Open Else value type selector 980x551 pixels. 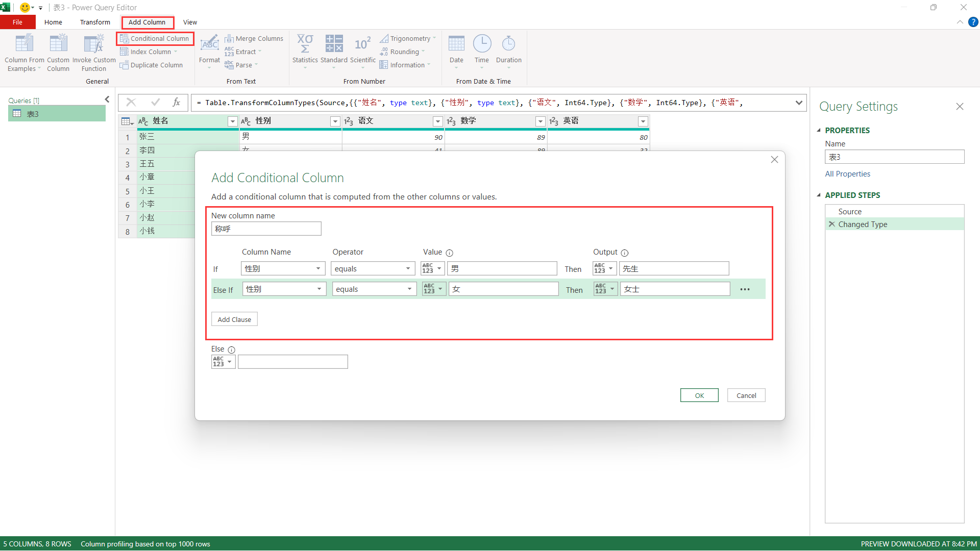tap(223, 362)
